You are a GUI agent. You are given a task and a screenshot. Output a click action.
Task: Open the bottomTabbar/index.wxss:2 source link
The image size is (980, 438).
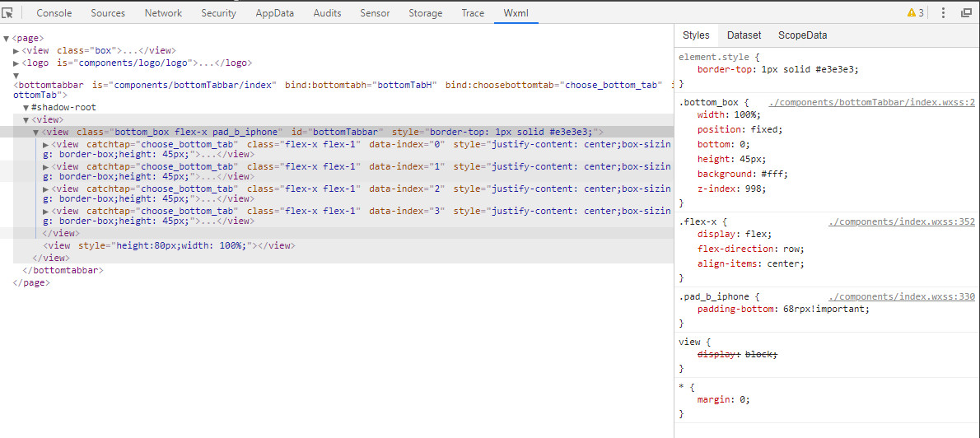point(871,103)
